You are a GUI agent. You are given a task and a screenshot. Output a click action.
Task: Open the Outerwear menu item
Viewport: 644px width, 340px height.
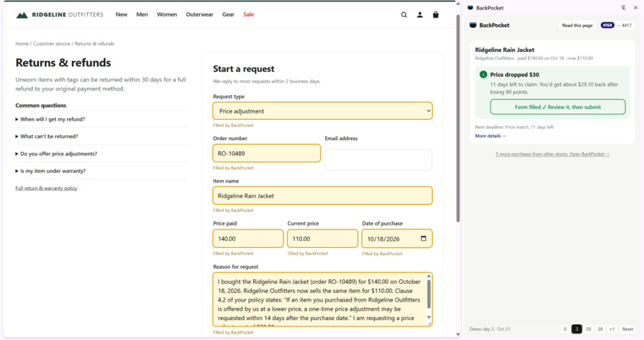pos(199,14)
